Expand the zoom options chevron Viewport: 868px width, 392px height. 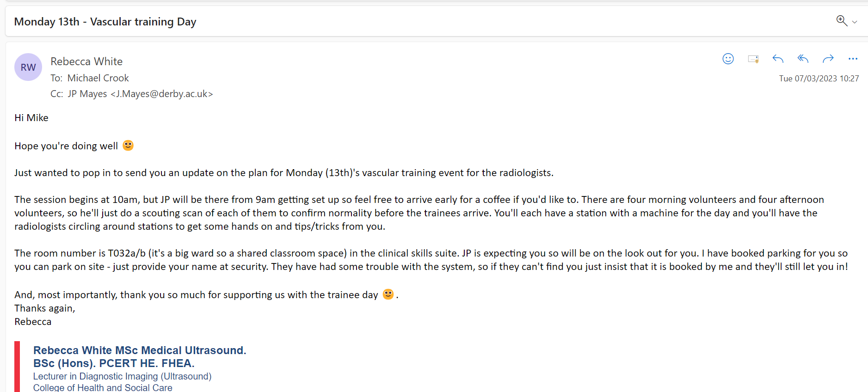point(855,22)
